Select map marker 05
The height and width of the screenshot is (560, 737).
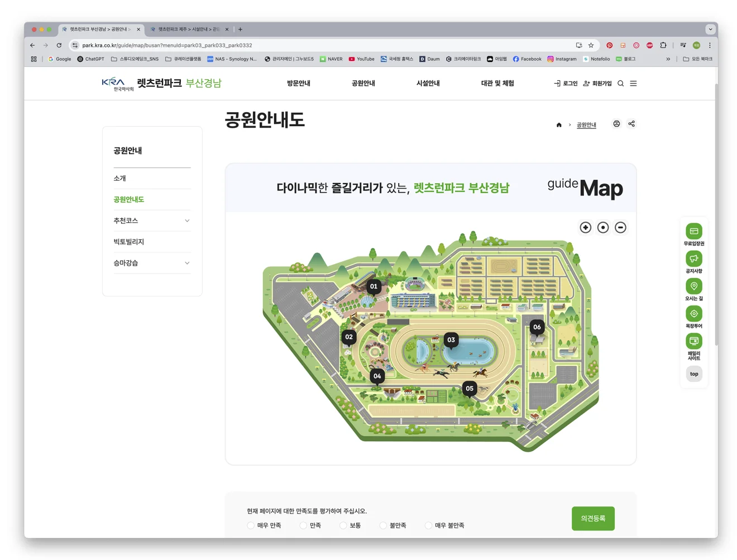(x=470, y=389)
